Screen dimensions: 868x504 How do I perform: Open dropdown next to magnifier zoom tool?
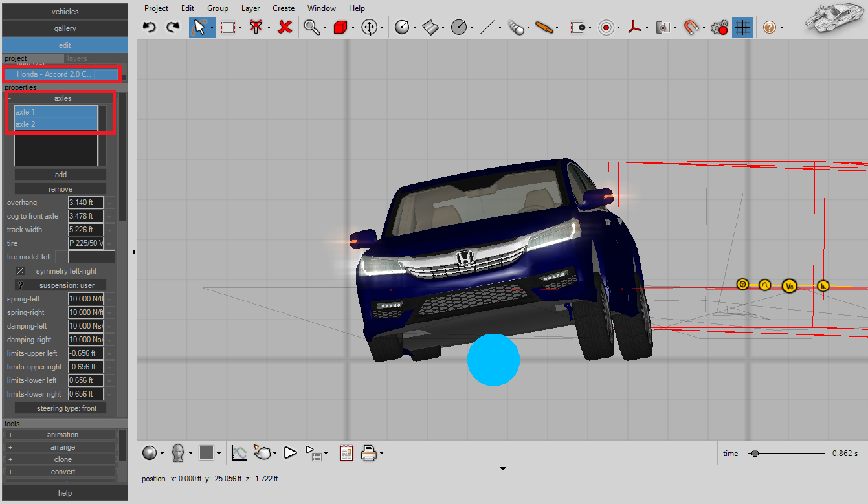(x=324, y=28)
